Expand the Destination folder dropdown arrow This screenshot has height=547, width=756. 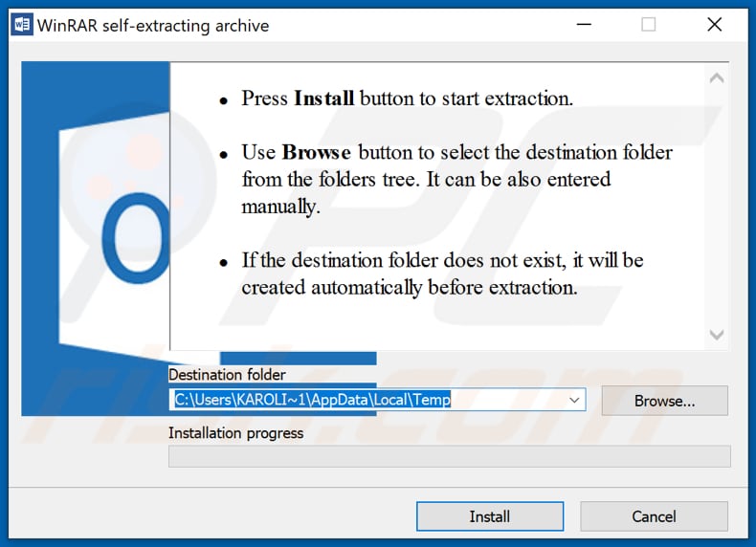[574, 400]
